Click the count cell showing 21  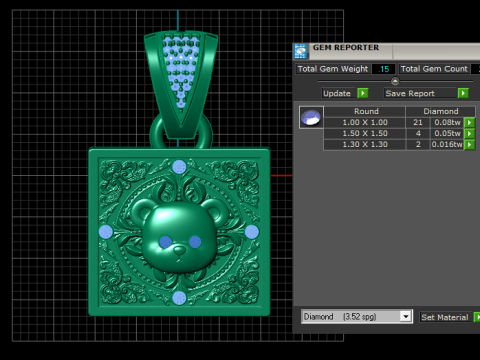coord(418,122)
